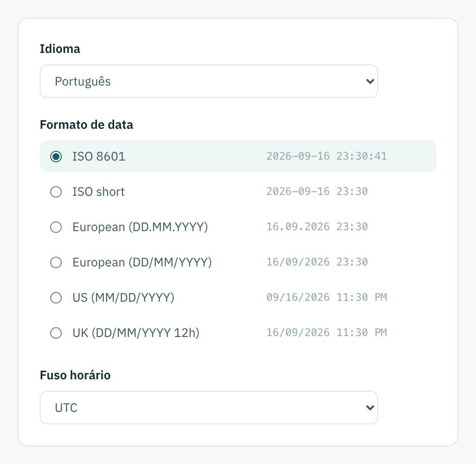The height and width of the screenshot is (464, 476).
Task: Open the Idioma language dropdown
Action: (x=209, y=81)
